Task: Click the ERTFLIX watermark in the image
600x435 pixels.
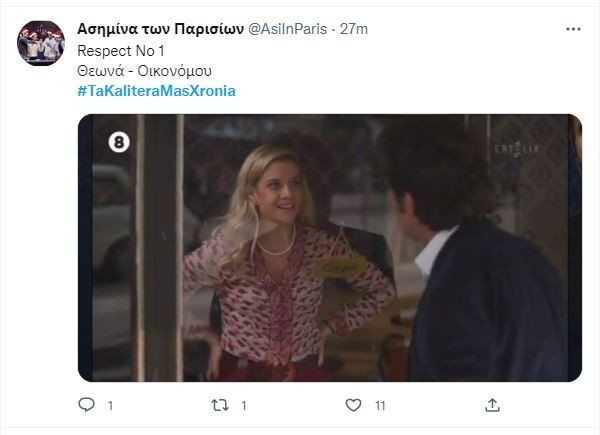Action: pyautogui.click(x=517, y=149)
